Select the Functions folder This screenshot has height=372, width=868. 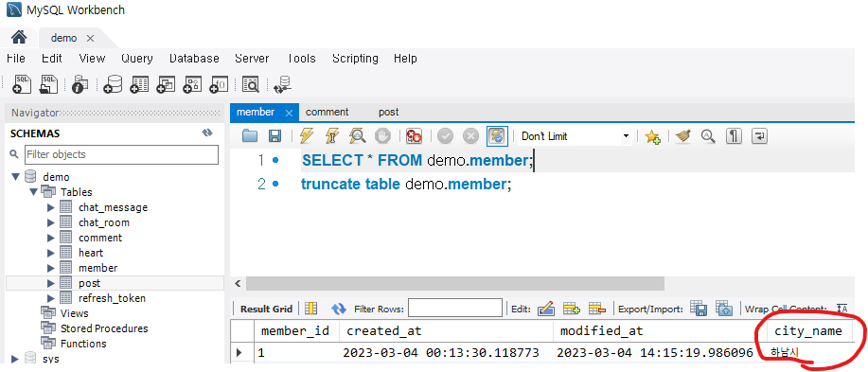[83, 344]
